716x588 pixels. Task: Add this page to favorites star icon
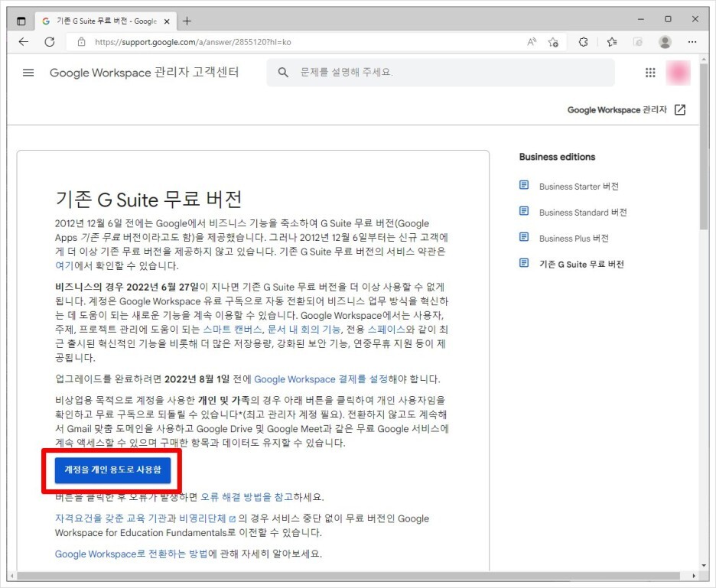[x=553, y=42]
